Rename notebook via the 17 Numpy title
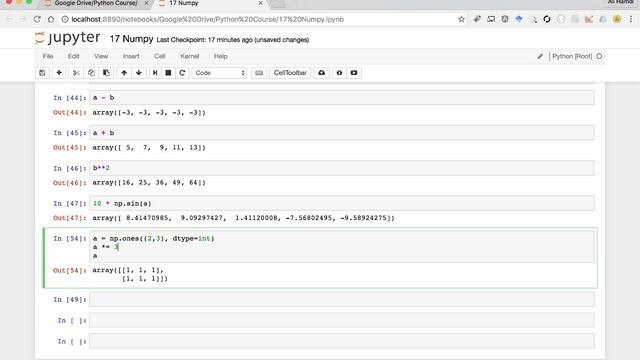This screenshot has height=360, width=640. pos(131,39)
